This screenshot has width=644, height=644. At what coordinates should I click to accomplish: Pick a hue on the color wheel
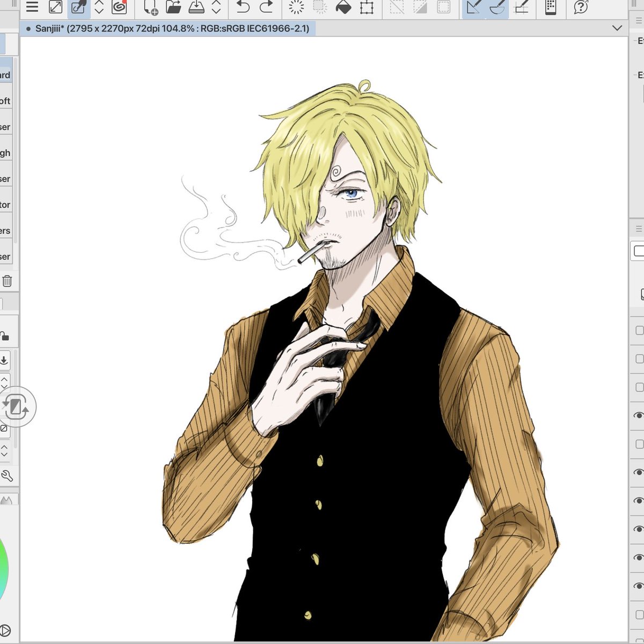[4, 569]
